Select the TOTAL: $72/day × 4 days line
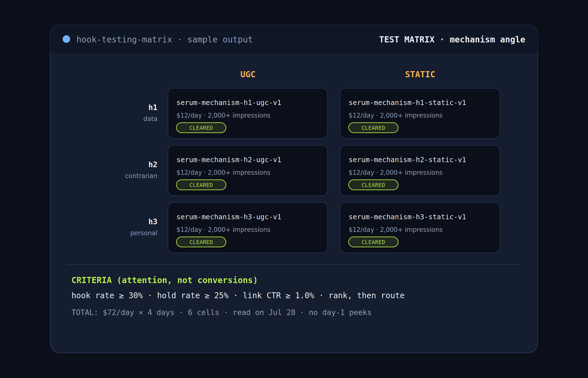The image size is (588, 378). point(221,312)
